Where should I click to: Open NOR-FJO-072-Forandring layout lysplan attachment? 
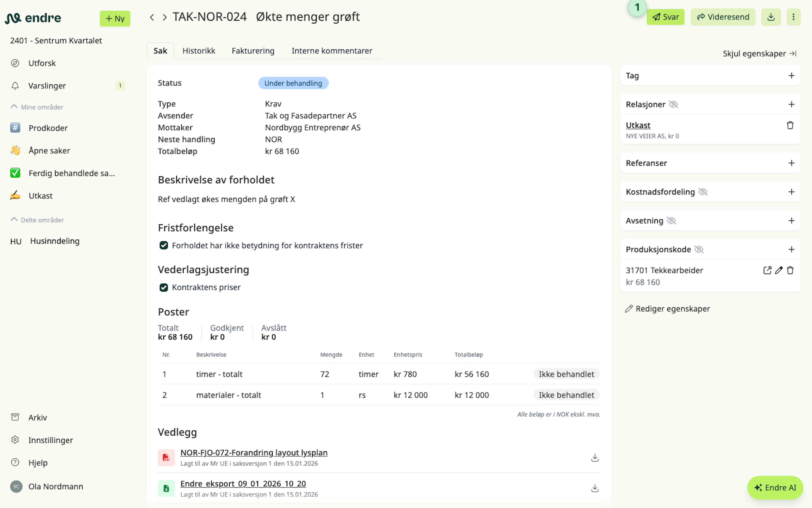coord(254,453)
